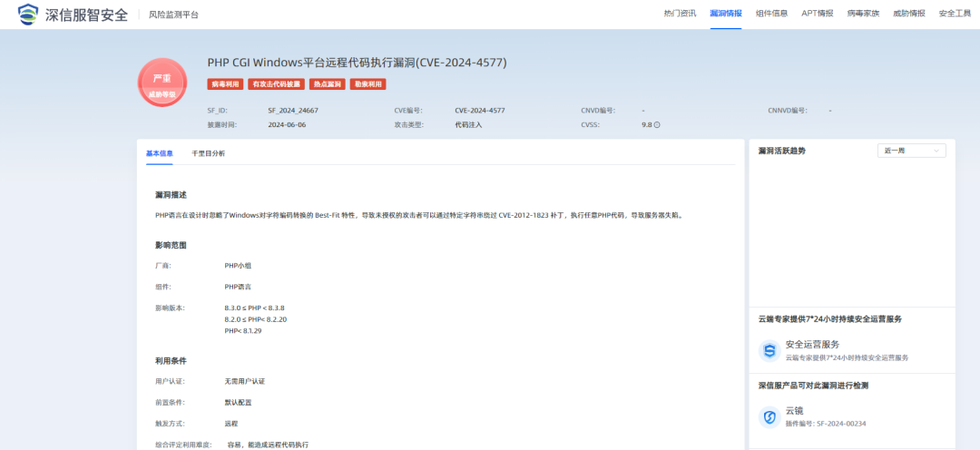Open 组件信息 in top navigation

click(x=771, y=14)
